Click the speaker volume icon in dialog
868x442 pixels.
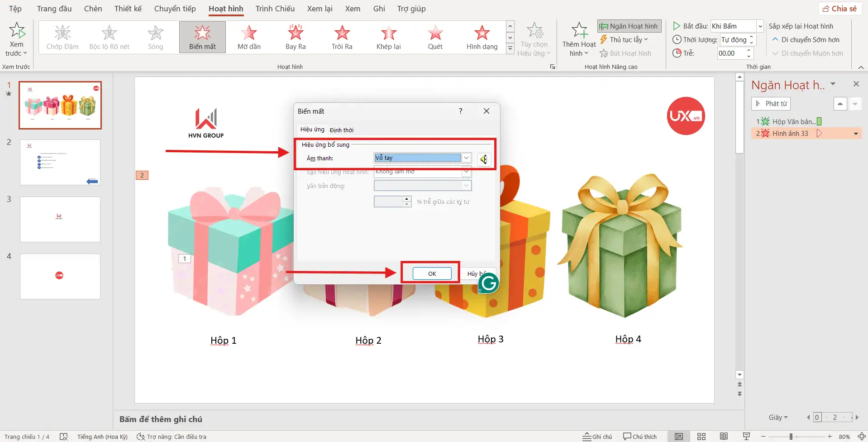tap(484, 159)
